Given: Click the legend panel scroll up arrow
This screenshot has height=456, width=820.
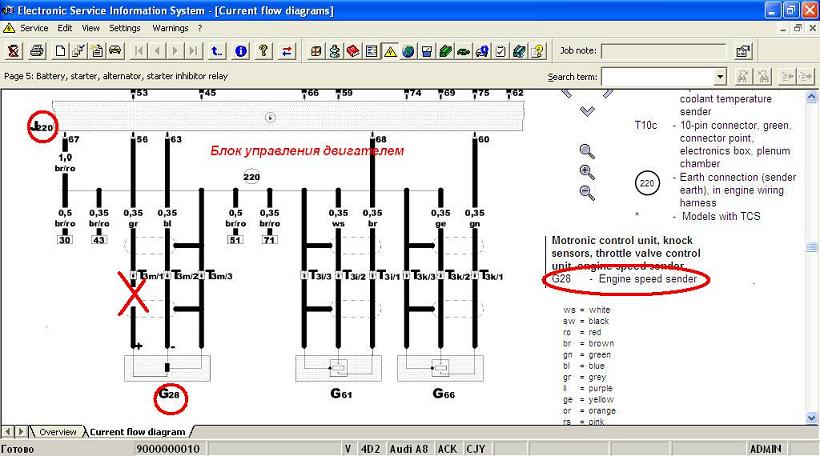Looking at the screenshot, I should click(812, 95).
